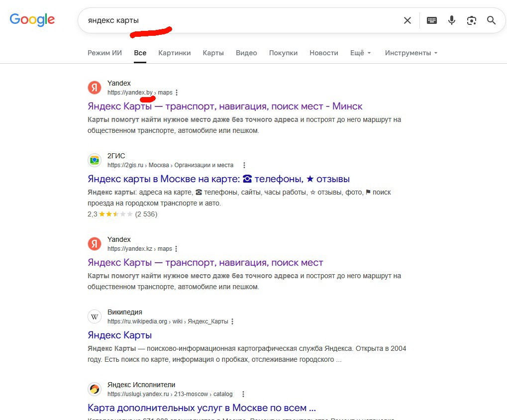Open three-dot menu for the yandex.by result
This screenshot has width=507, height=420.
(x=177, y=93)
